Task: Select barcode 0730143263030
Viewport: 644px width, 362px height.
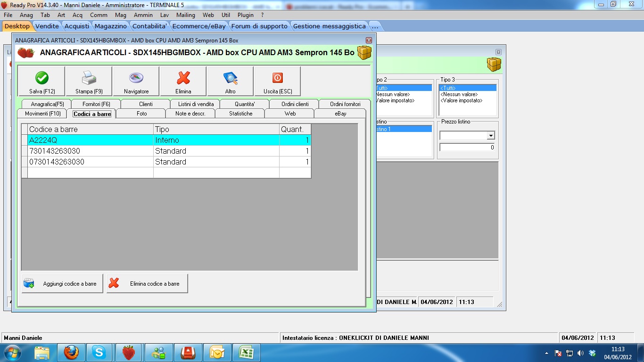Action: click(166, 162)
